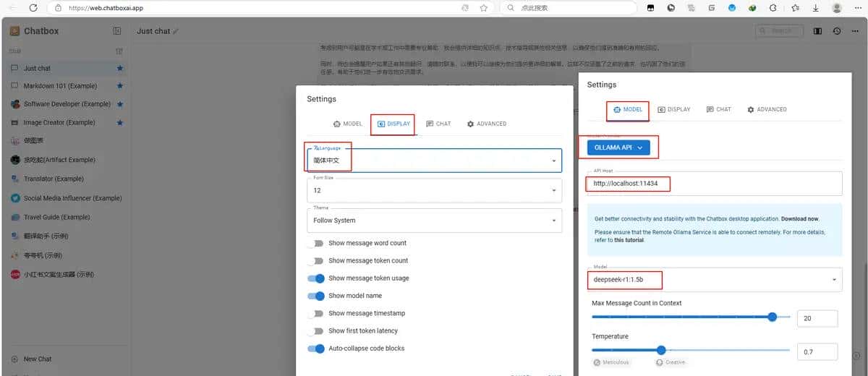The height and width of the screenshot is (376, 868).
Task: Click the Temperature value field 0.7
Action: (817, 352)
